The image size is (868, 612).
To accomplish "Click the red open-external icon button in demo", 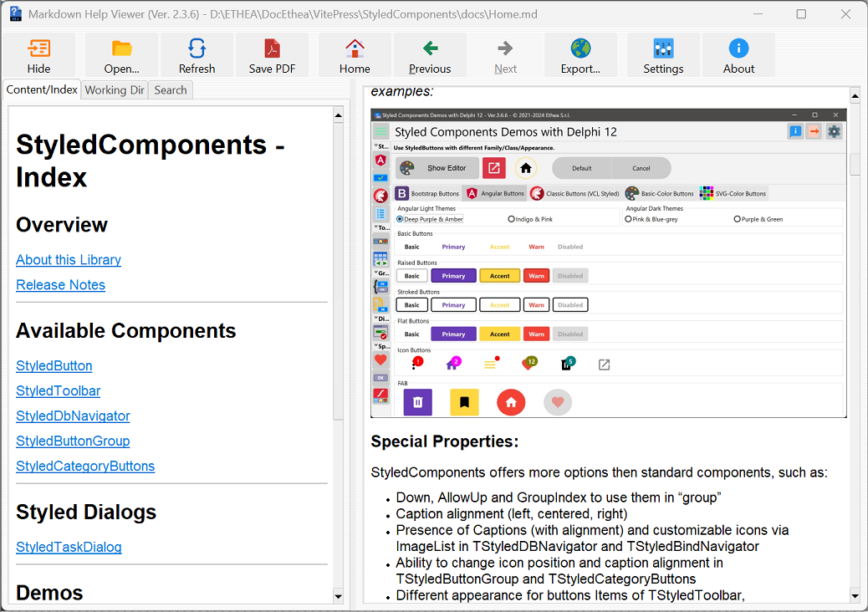I will 493,168.
